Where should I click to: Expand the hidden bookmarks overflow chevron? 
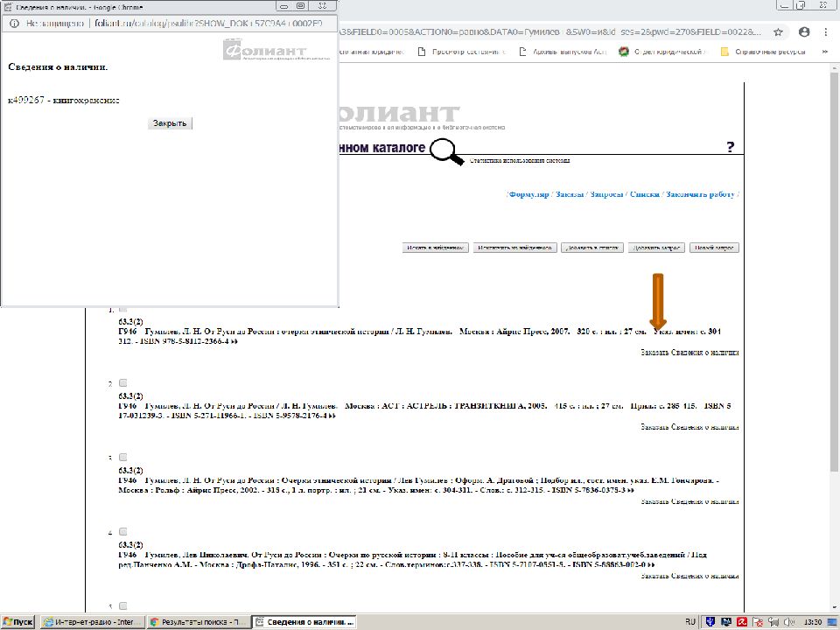click(826, 52)
